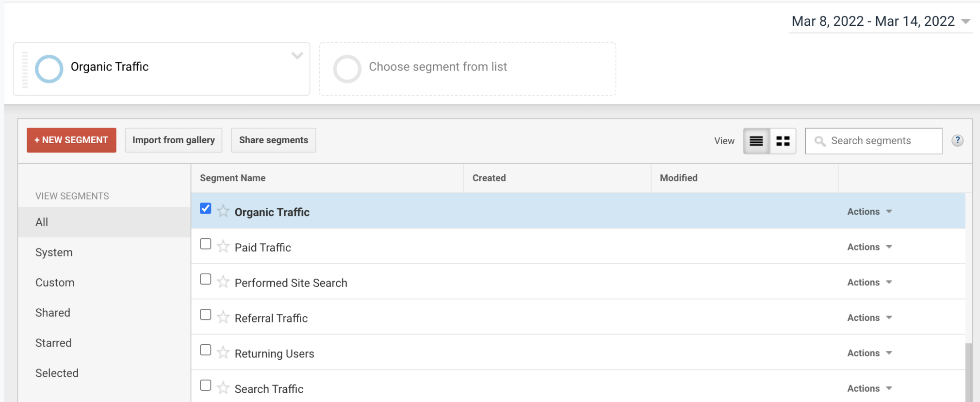The image size is (980, 402).
Task: Click the + NEW SEGMENT button
Action: pyautogui.click(x=71, y=140)
